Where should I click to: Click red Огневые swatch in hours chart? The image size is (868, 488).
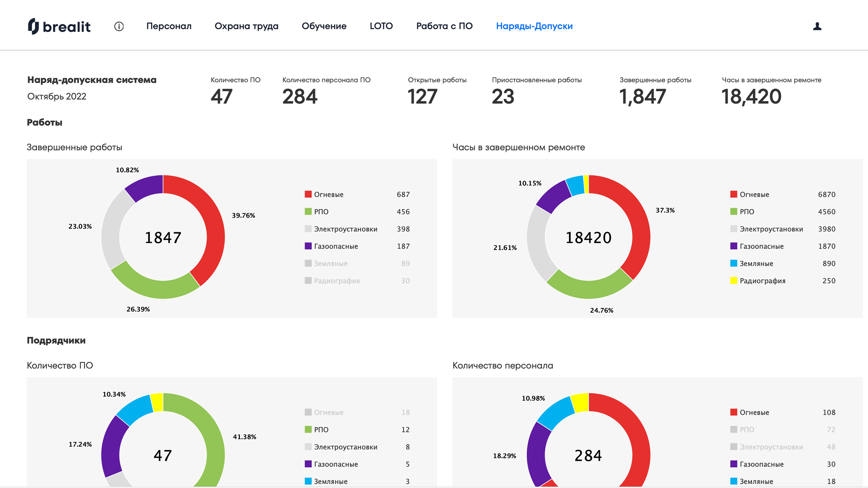pyautogui.click(x=734, y=194)
